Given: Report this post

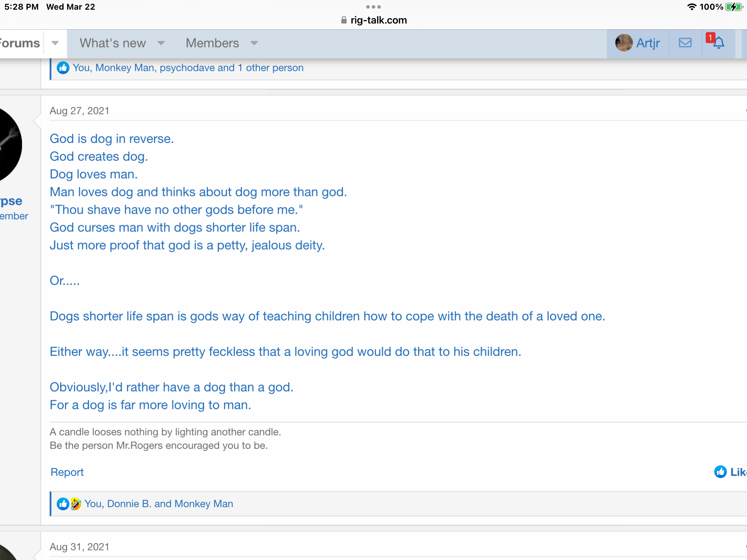Looking at the screenshot, I should [x=67, y=472].
